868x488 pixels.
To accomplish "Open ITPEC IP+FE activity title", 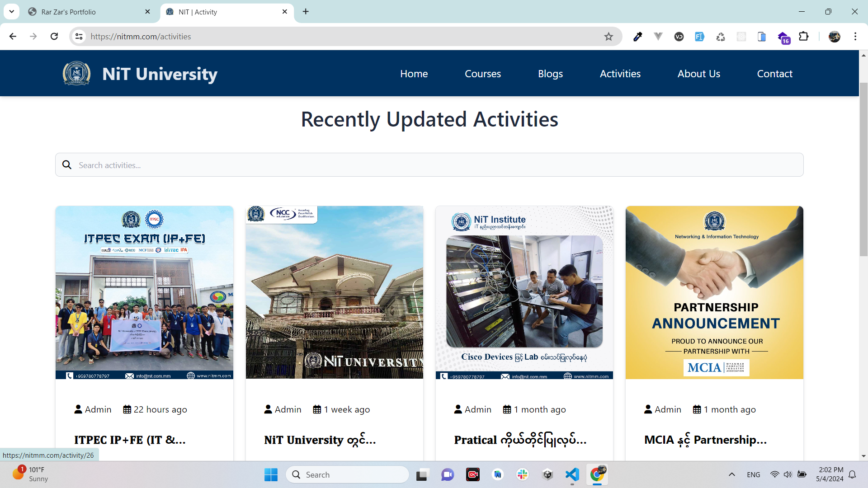I will click(130, 440).
